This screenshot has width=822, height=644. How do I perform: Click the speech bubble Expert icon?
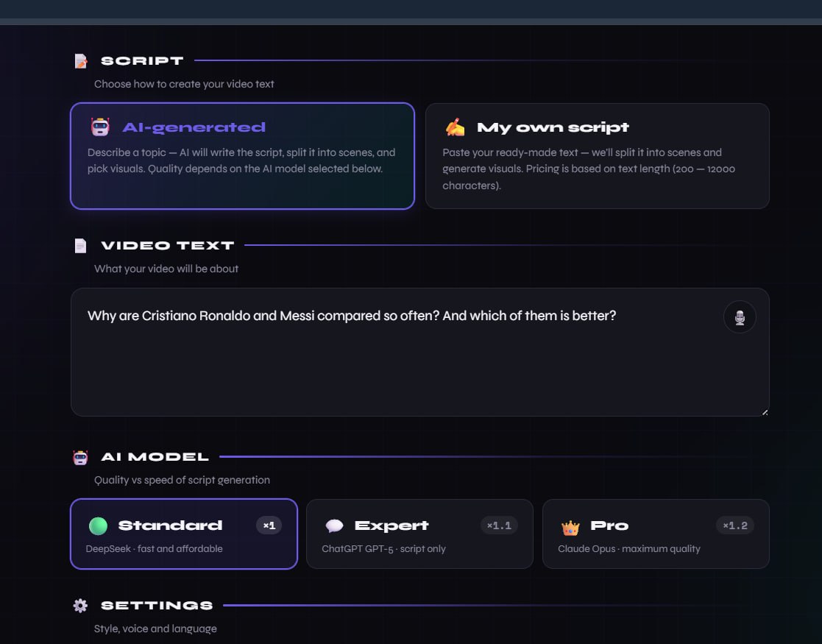(x=334, y=526)
